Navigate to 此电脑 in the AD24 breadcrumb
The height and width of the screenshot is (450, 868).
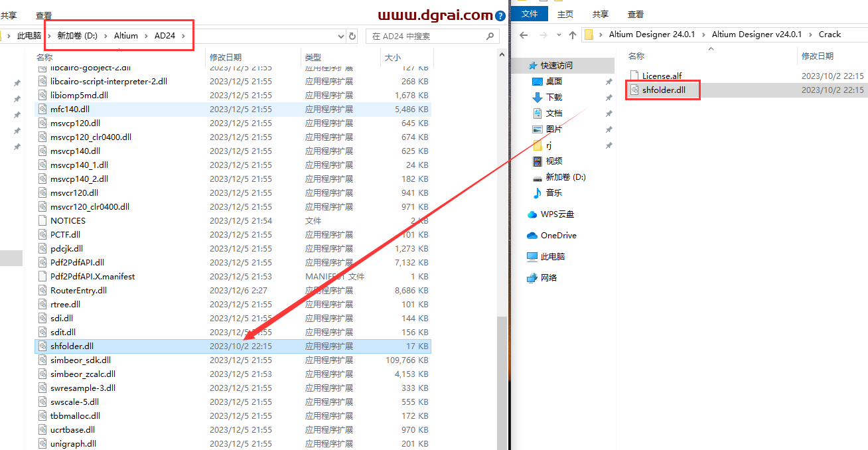29,36
